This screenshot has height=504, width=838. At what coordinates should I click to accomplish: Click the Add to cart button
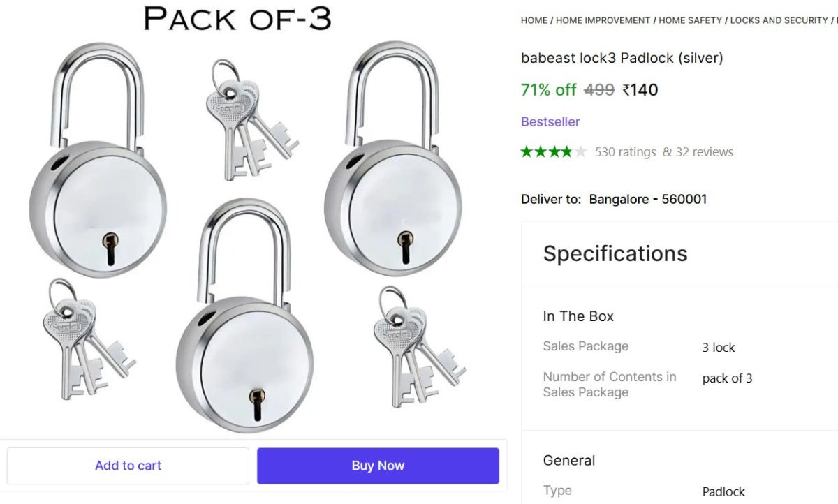point(128,466)
